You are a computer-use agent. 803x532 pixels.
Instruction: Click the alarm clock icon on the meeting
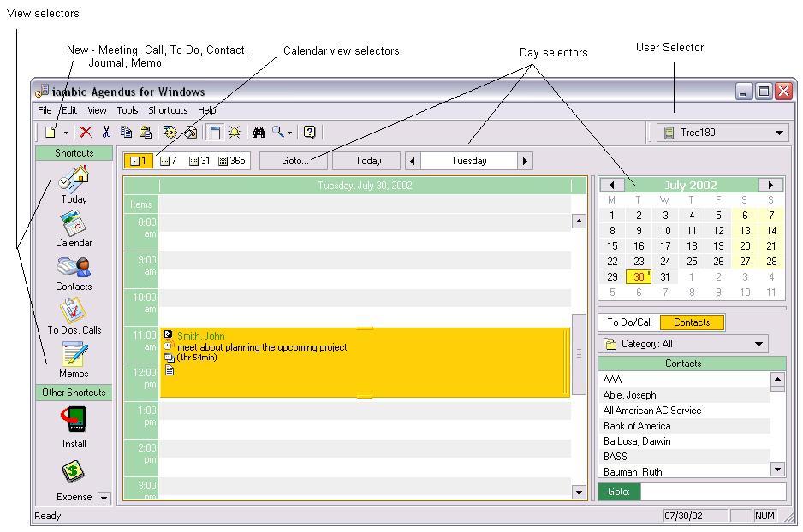[169, 346]
